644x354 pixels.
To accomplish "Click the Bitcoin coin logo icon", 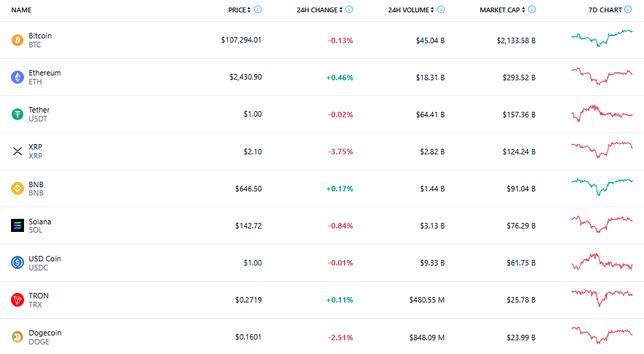I will coord(17,40).
